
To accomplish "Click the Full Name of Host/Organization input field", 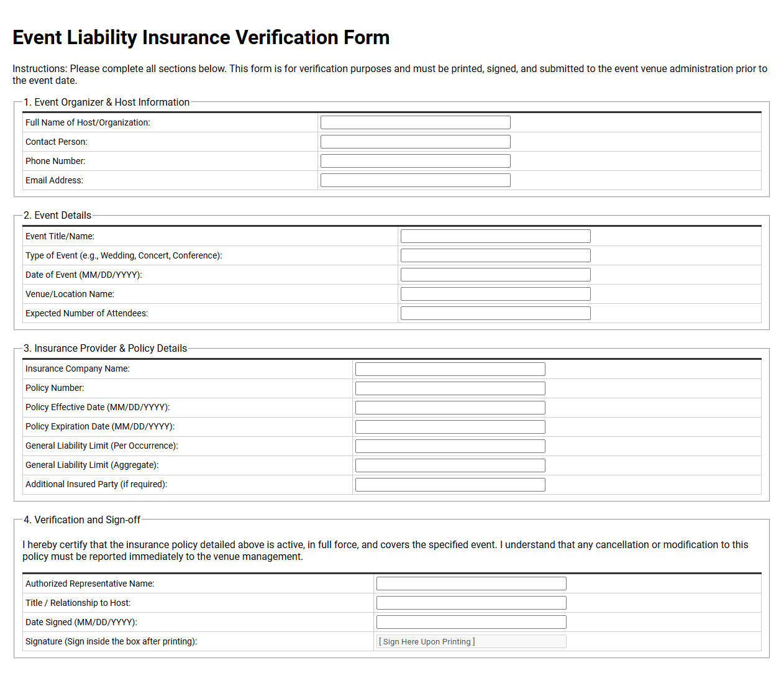I will (x=416, y=122).
